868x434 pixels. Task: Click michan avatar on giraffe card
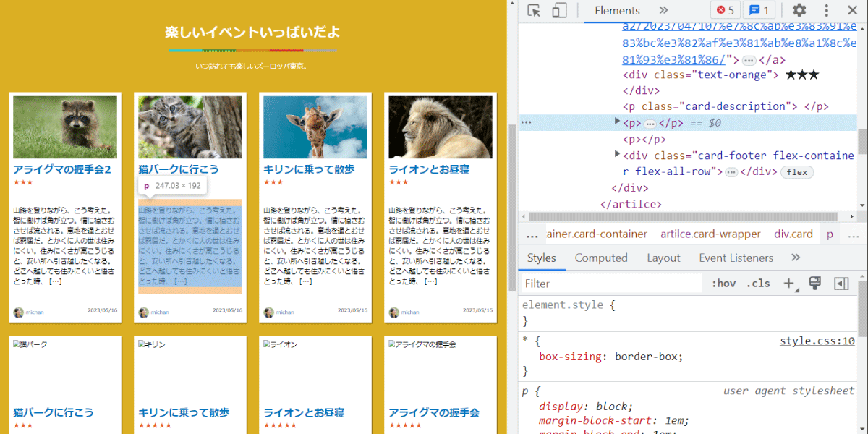click(x=268, y=312)
